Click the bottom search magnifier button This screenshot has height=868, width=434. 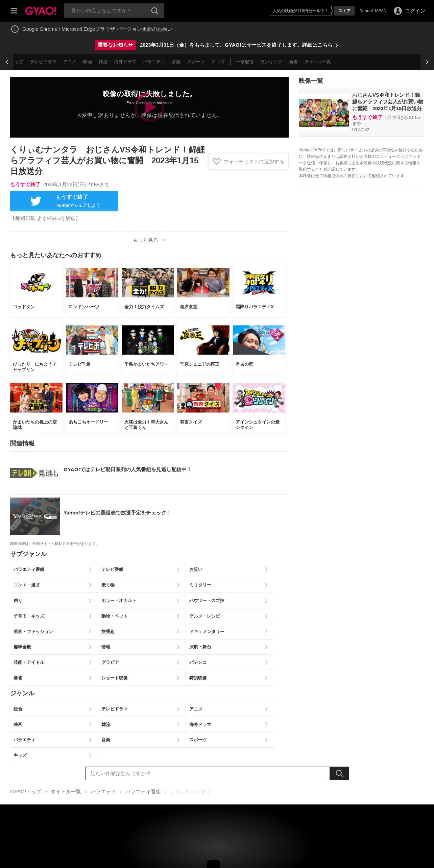pyautogui.click(x=339, y=773)
